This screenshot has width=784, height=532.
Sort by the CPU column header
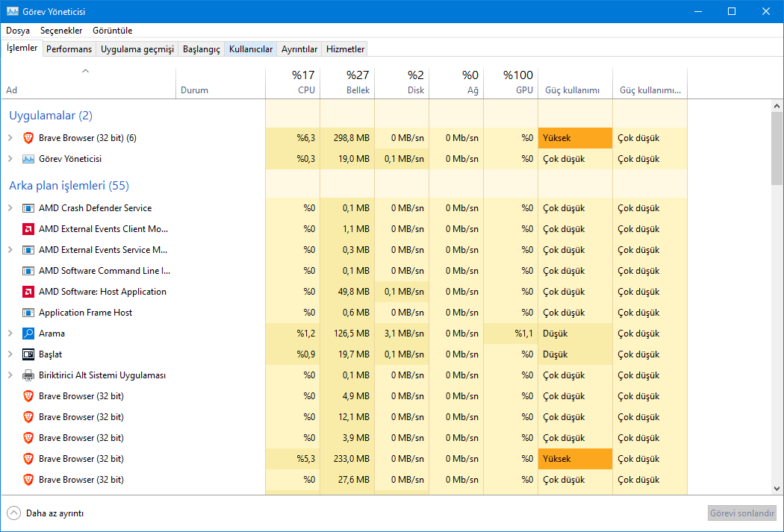tap(293, 83)
